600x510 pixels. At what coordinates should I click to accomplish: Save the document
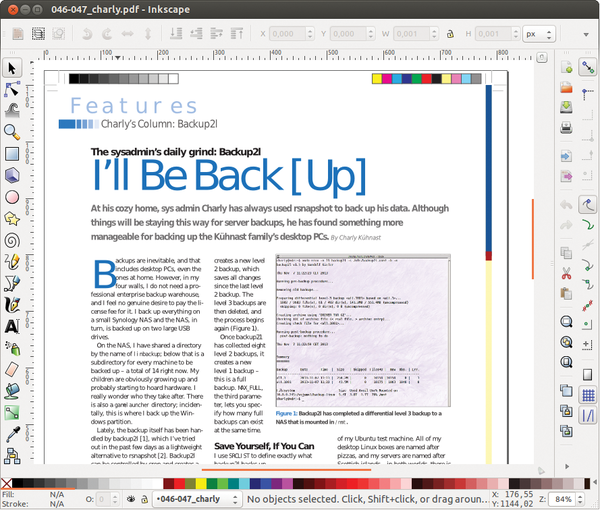tap(566, 108)
